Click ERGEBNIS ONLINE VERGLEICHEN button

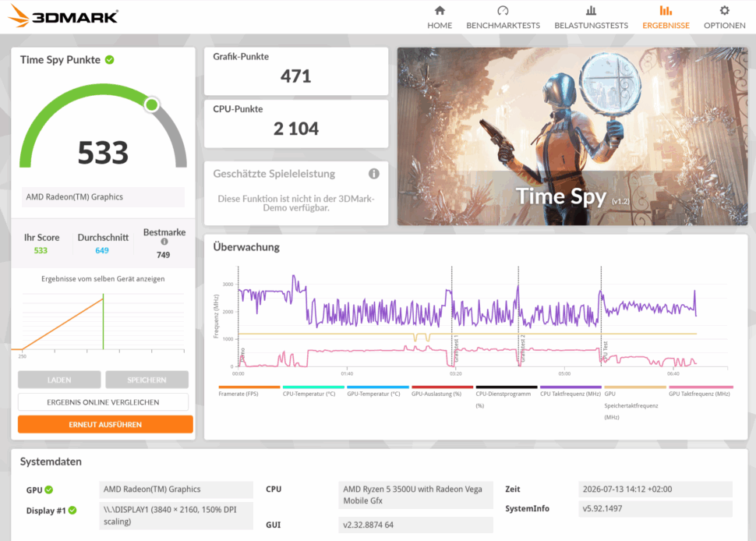pyautogui.click(x=103, y=402)
